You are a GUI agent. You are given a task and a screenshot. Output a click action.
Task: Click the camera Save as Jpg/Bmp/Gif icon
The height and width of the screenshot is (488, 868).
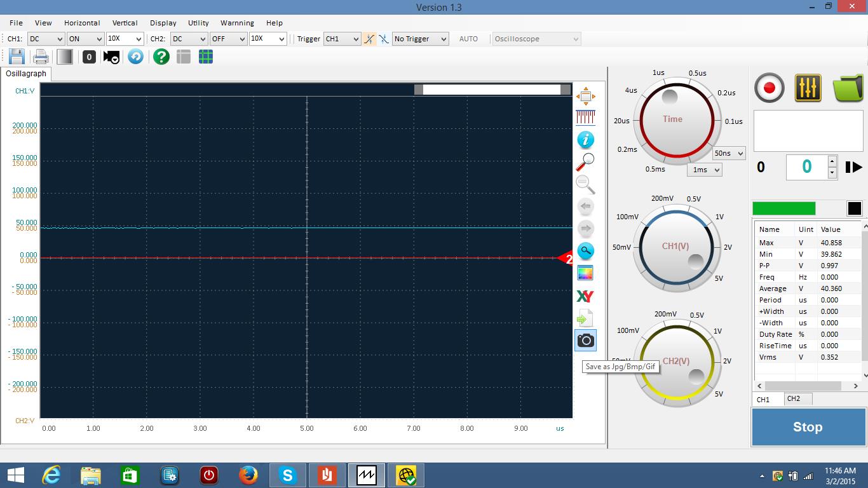click(x=585, y=341)
